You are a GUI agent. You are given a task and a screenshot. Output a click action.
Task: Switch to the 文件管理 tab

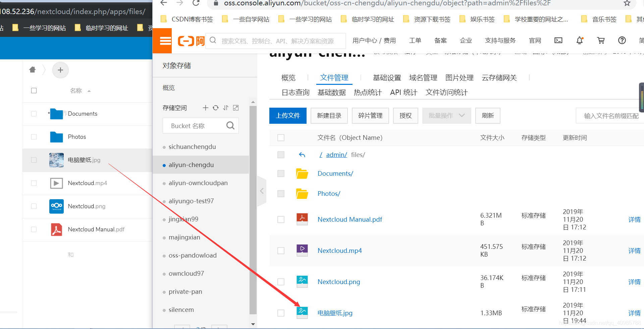point(334,78)
